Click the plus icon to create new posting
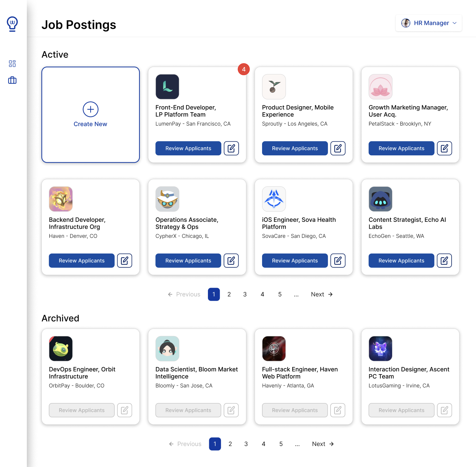476x467 pixels. click(91, 109)
